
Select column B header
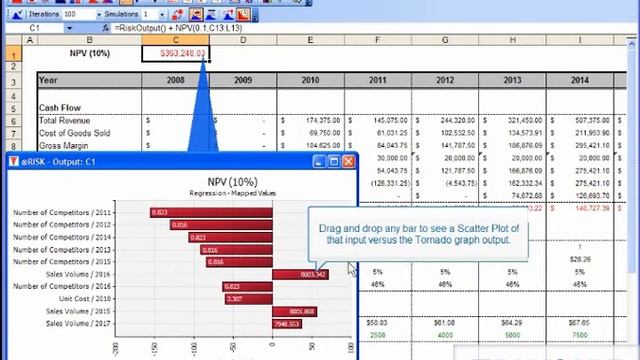[x=89, y=40]
